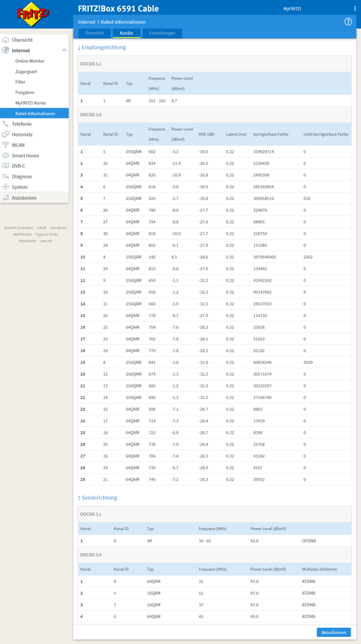The image size is (361, 644).
Task: Click the power level value -11.4
Action: pyautogui.click(x=176, y=164)
